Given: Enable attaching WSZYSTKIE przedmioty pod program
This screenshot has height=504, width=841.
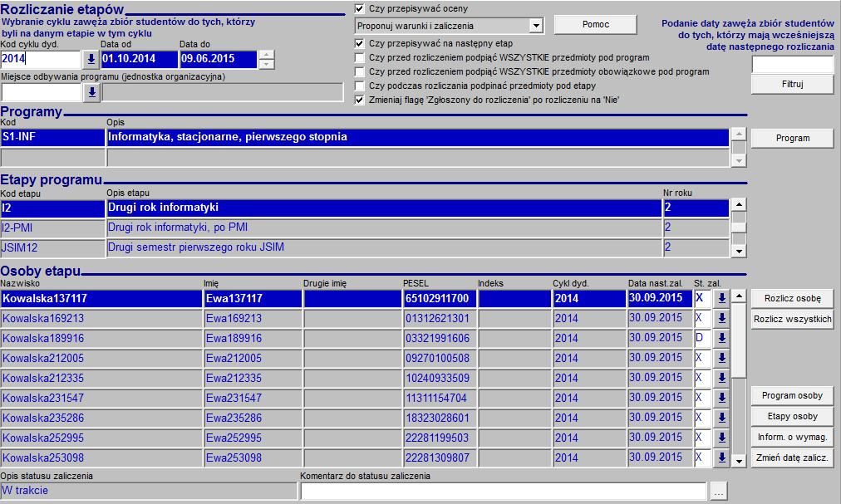Looking at the screenshot, I should click(x=359, y=57).
